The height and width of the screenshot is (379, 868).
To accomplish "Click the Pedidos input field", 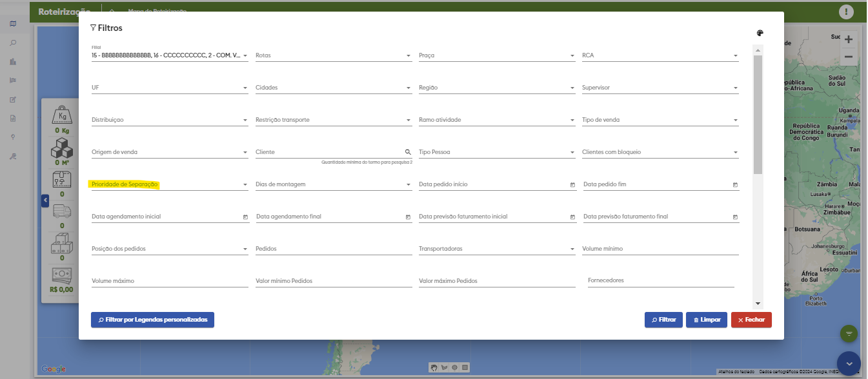I will pos(333,249).
